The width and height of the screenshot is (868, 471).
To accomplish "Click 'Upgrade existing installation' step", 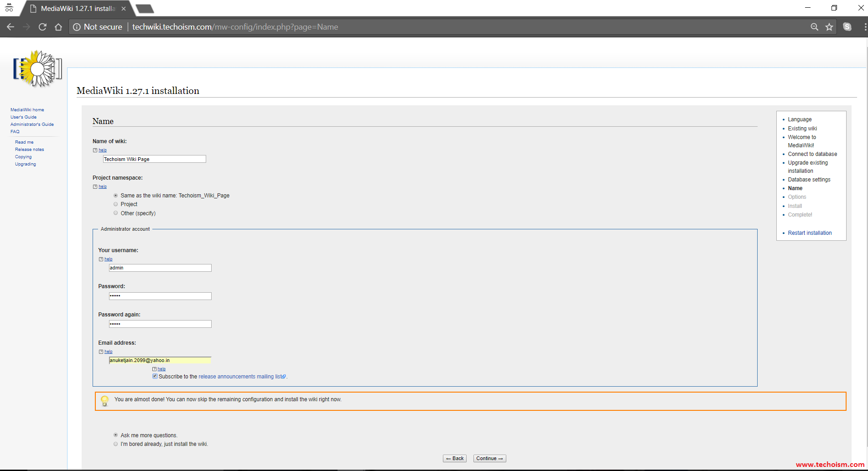I will [808, 167].
